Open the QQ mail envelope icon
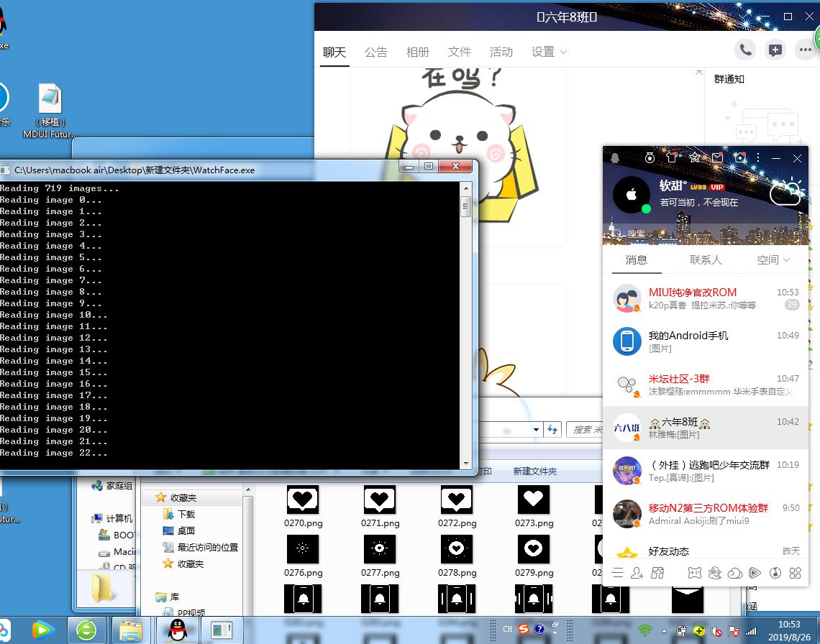 coord(718,157)
